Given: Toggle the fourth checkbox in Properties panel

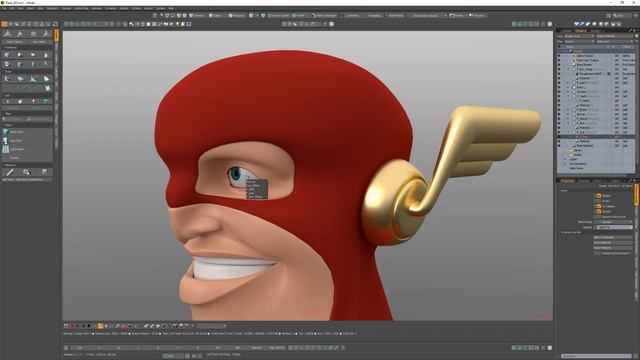Looking at the screenshot, I should (x=599, y=211).
